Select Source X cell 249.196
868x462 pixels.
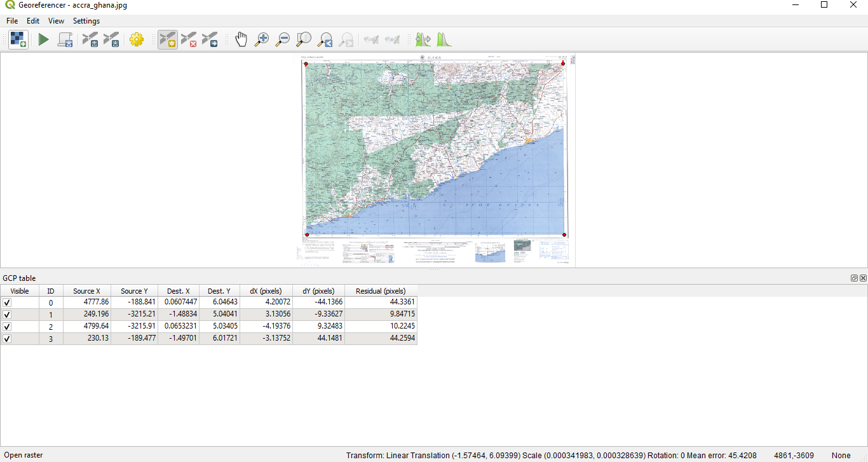pos(87,315)
